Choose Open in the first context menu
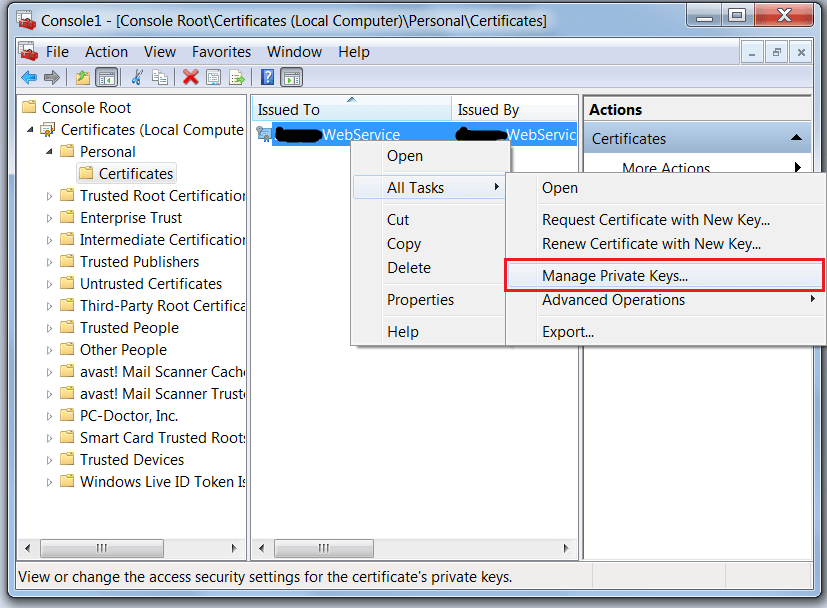The width and height of the screenshot is (827, 608). 430,156
